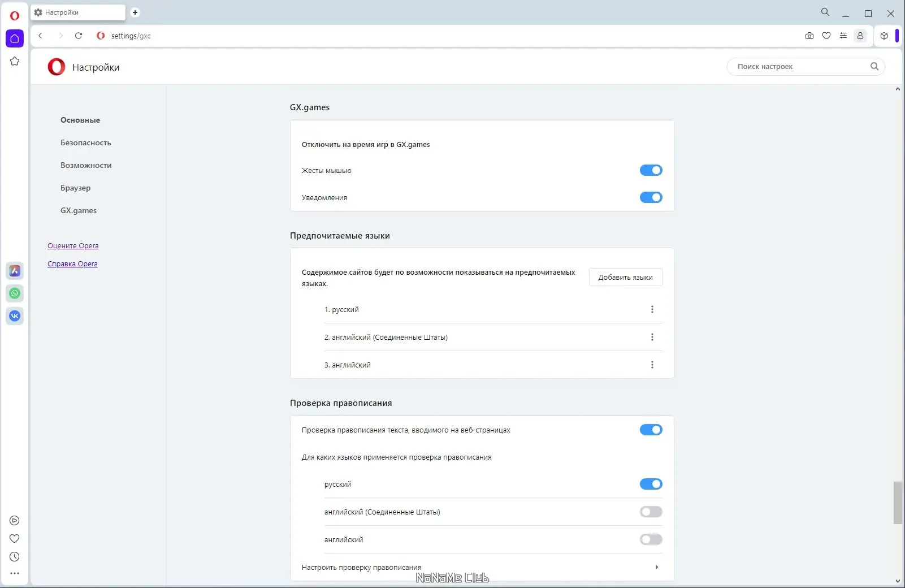Screen dimensions: 905x588
Task: Open options menu for русский language
Action: [652, 309]
